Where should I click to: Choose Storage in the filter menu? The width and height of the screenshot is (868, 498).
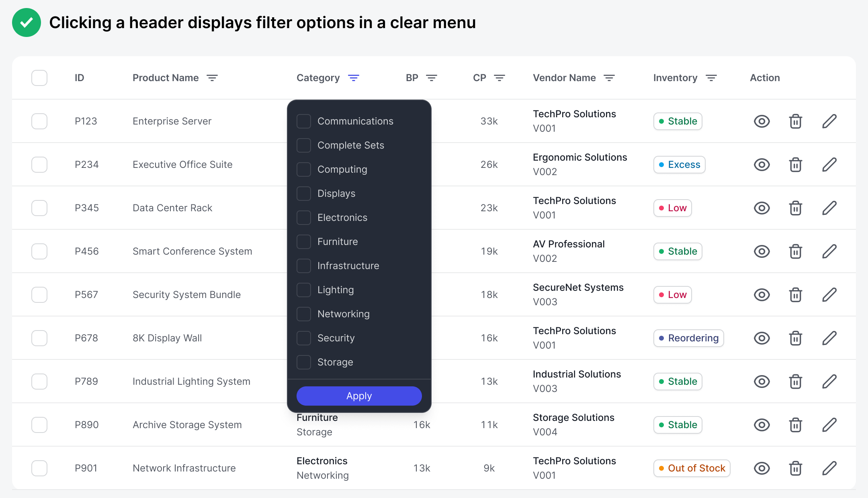pyautogui.click(x=304, y=362)
